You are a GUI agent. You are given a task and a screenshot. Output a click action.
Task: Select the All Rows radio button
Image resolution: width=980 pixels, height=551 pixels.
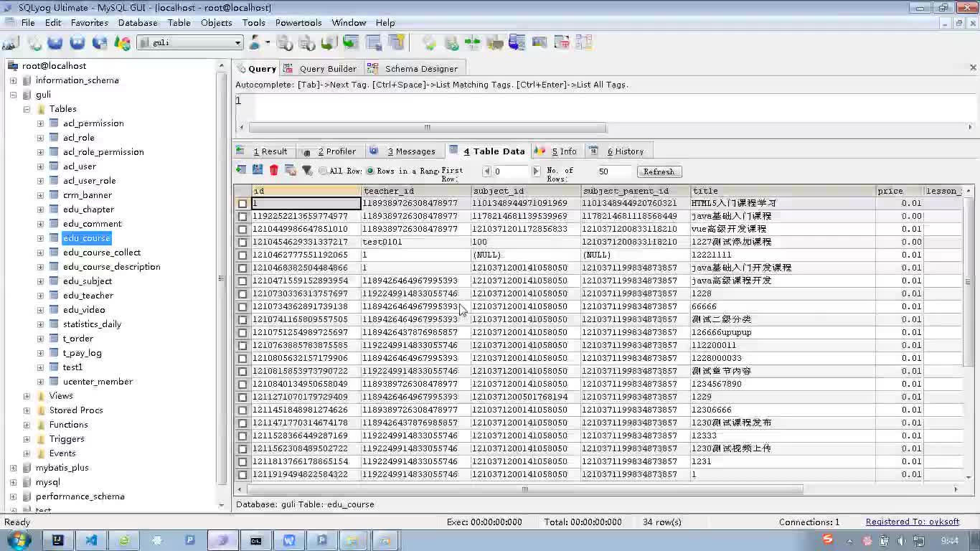point(324,171)
